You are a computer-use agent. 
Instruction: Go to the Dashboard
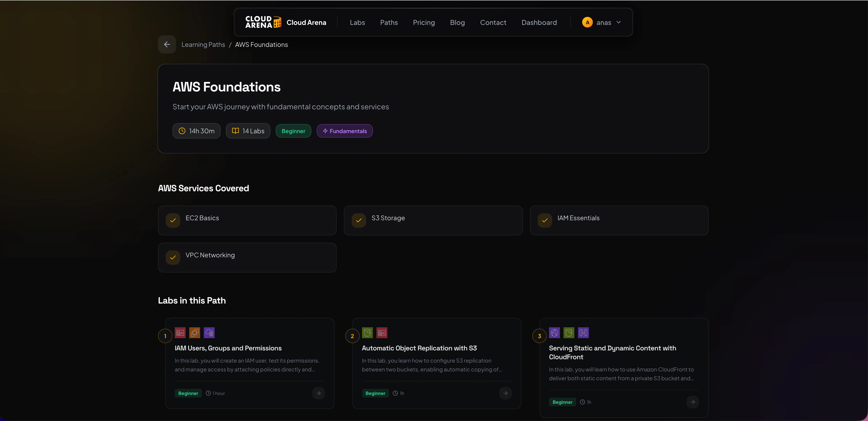pos(539,22)
